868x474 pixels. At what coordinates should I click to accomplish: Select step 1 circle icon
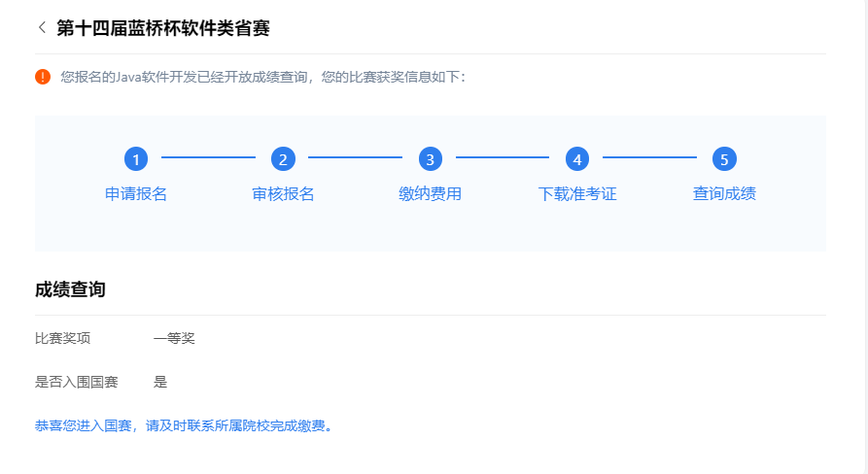pyautogui.click(x=136, y=159)
